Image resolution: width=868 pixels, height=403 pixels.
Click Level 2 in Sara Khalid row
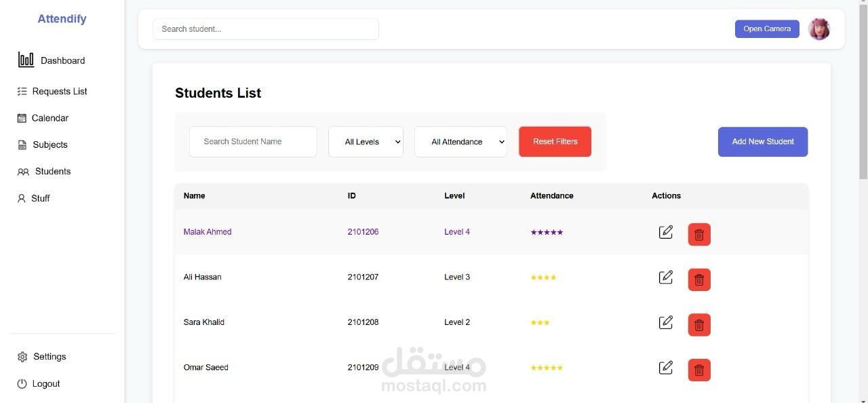point(457,322)
